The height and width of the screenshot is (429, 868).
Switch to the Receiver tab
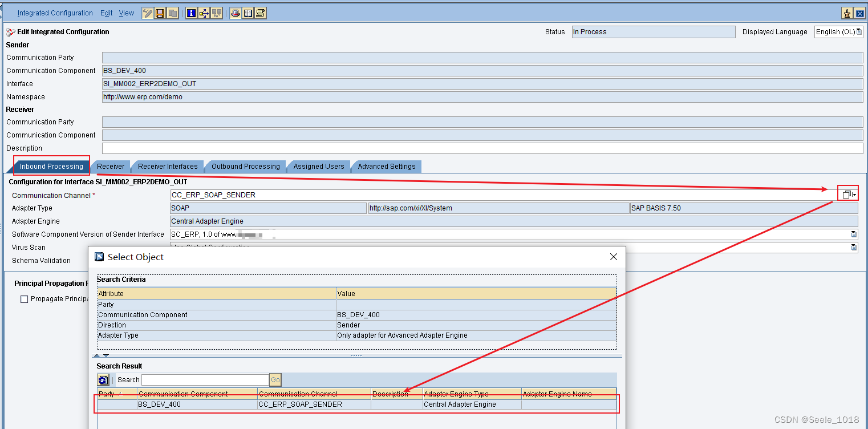coord(111,167)
